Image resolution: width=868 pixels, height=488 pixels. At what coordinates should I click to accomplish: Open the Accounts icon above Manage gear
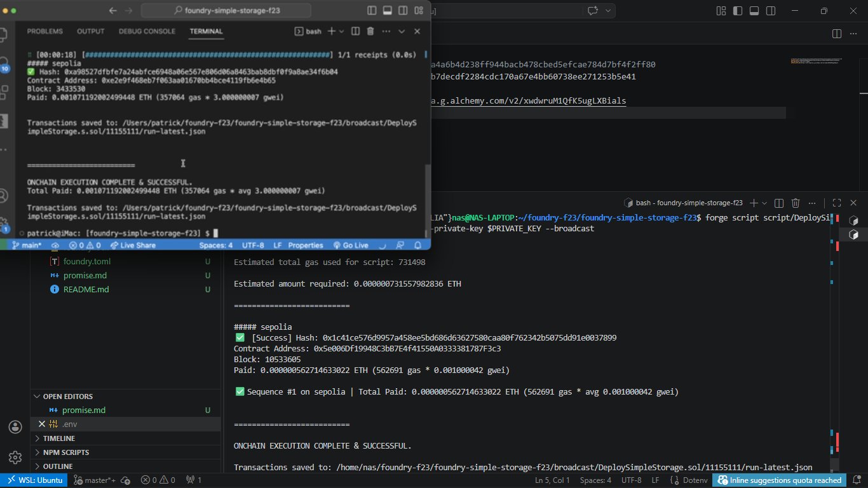15,426
